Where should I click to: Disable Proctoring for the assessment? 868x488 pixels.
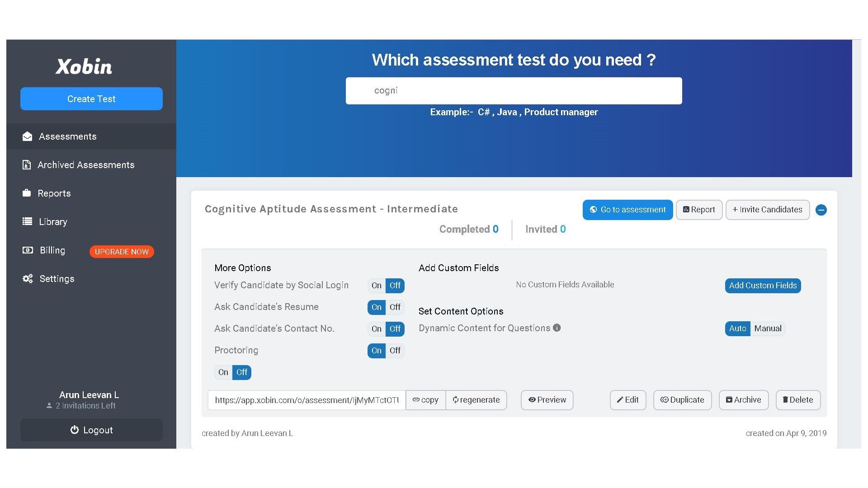coord(395,351)
